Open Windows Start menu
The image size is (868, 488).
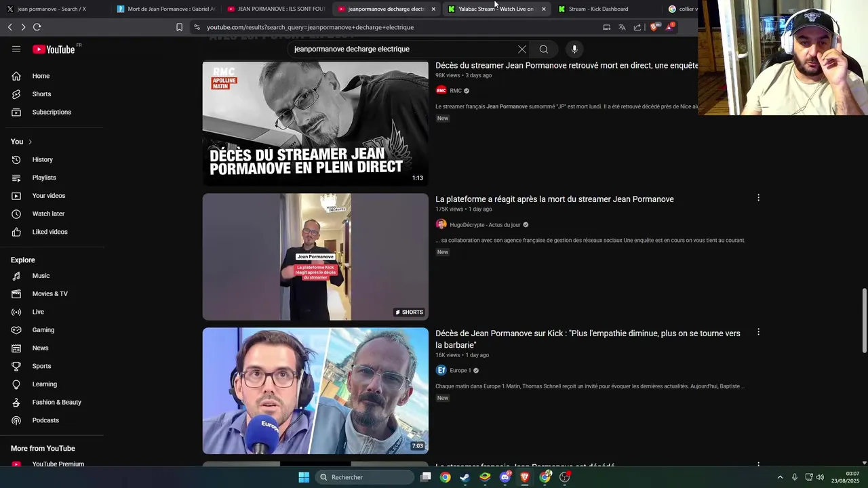[x=304, y=477]
